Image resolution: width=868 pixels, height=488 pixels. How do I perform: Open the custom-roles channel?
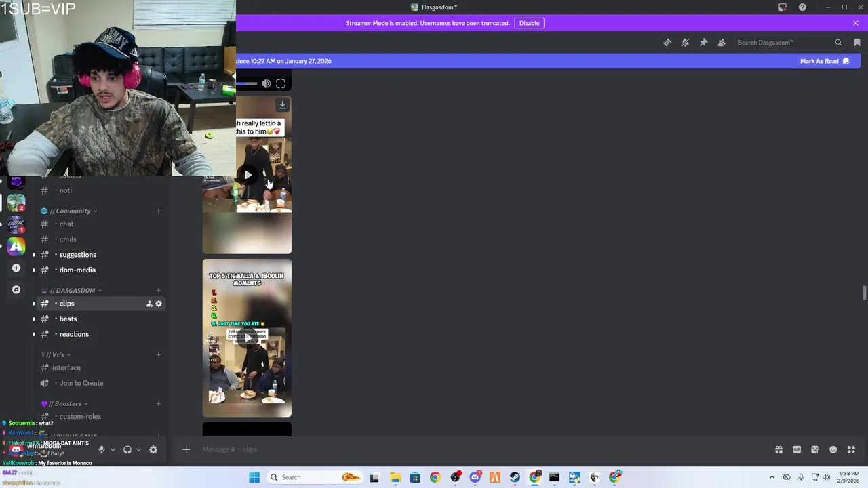(x=102, y=417)
